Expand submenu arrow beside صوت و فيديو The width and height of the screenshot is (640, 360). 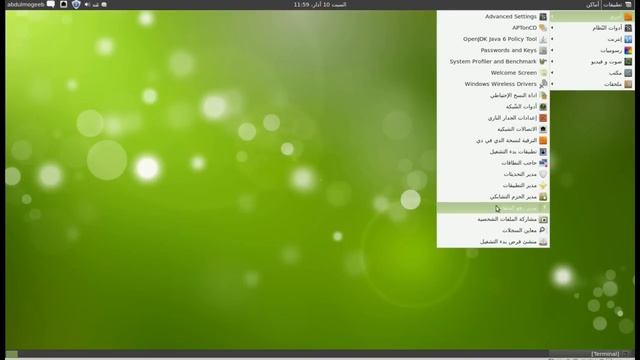552,62
